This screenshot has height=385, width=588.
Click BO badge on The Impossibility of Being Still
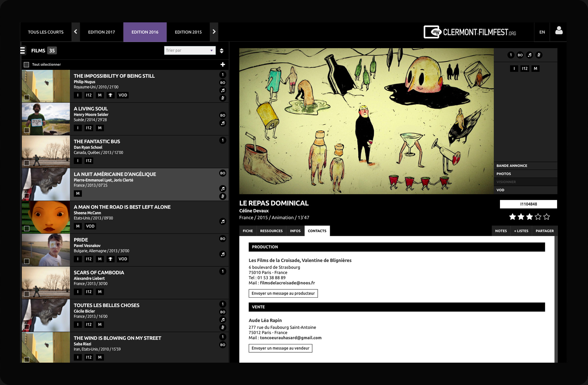click(x=223, y=82)
